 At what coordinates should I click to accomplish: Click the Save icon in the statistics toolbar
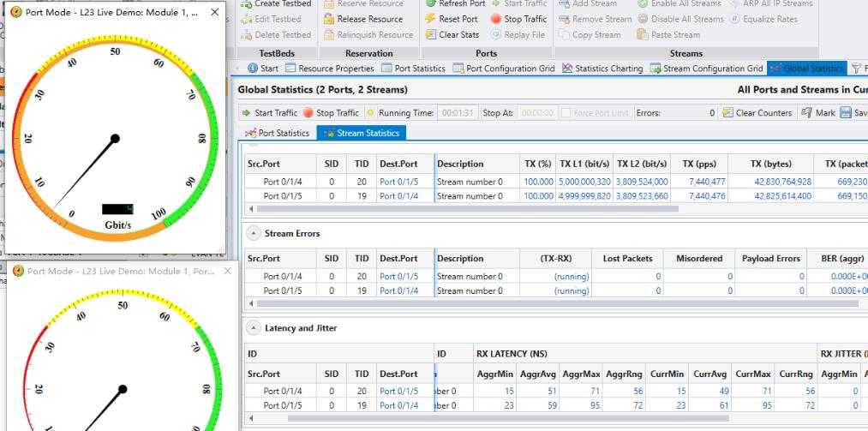point(846,113)
